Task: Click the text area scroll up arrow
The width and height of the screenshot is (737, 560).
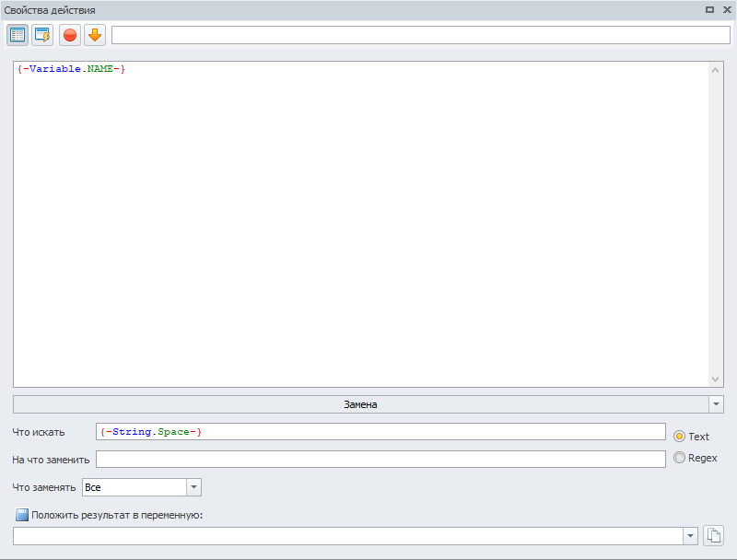Action: 716,71
